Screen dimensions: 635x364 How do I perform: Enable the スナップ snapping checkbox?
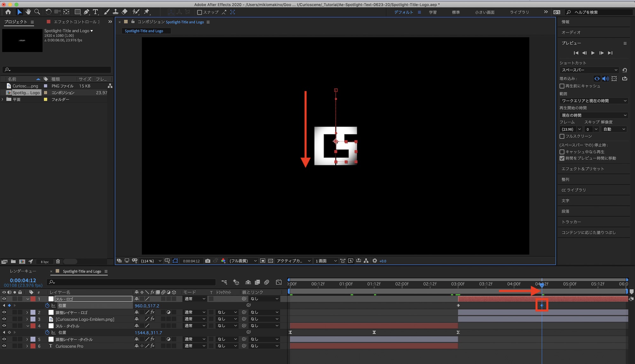pos(200,12)
